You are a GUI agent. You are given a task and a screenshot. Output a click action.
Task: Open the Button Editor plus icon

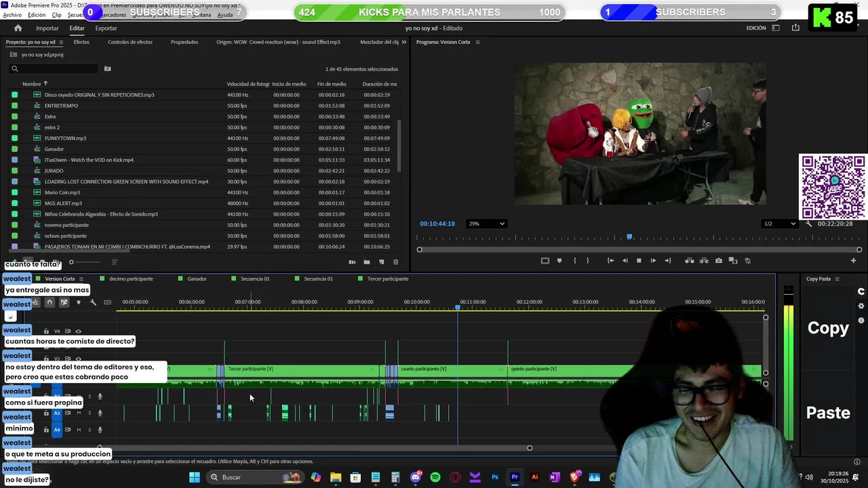point(853,261)
